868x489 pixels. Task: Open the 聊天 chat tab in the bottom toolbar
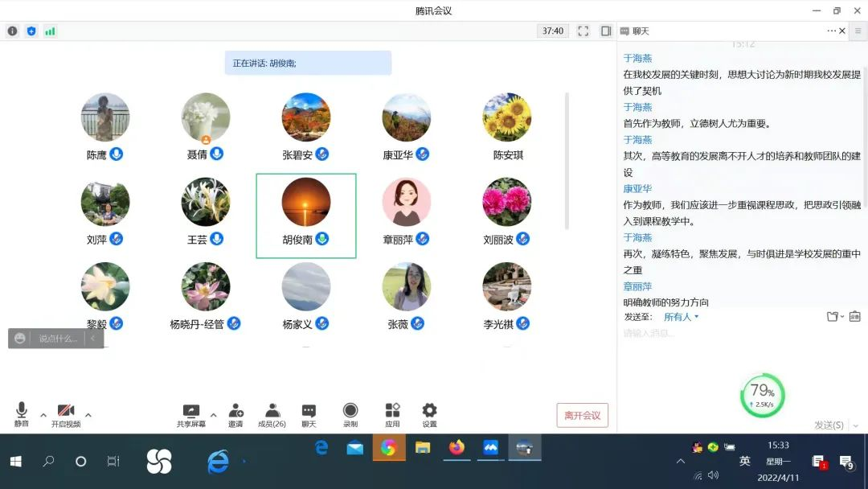(309, 412)
